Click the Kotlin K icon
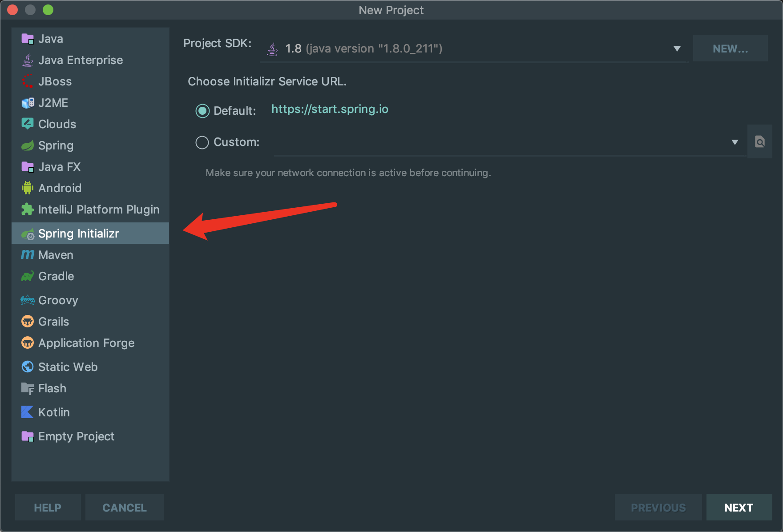Image resolution: width=783 pixels, height=532 pixels. point(28,412)
